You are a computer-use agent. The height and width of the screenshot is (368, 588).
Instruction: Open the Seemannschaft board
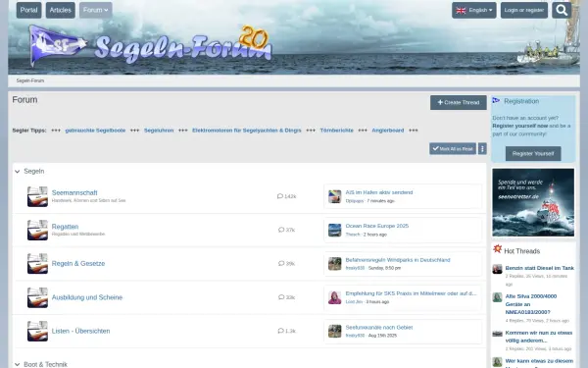74,192
